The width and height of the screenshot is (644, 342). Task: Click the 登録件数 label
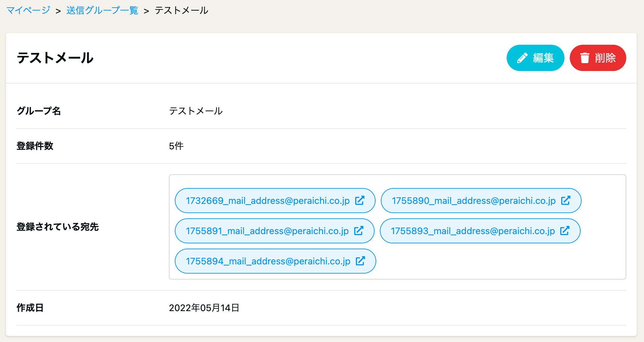coord(35,146)
